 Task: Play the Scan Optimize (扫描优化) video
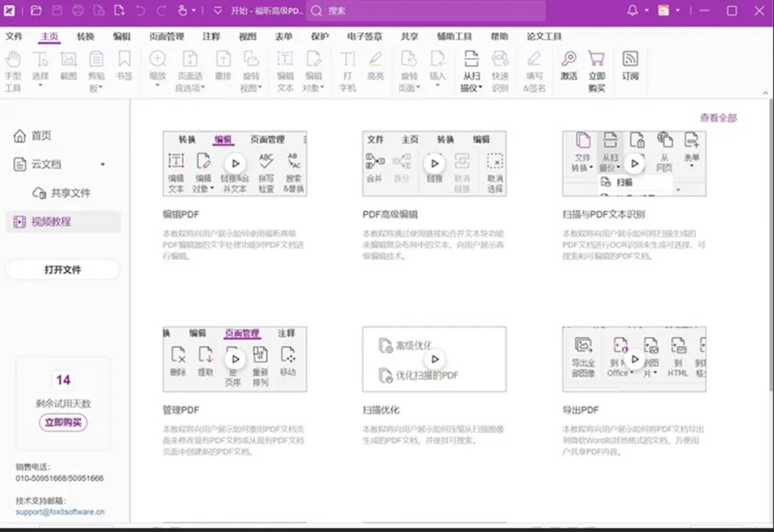(x=434, y=359)
